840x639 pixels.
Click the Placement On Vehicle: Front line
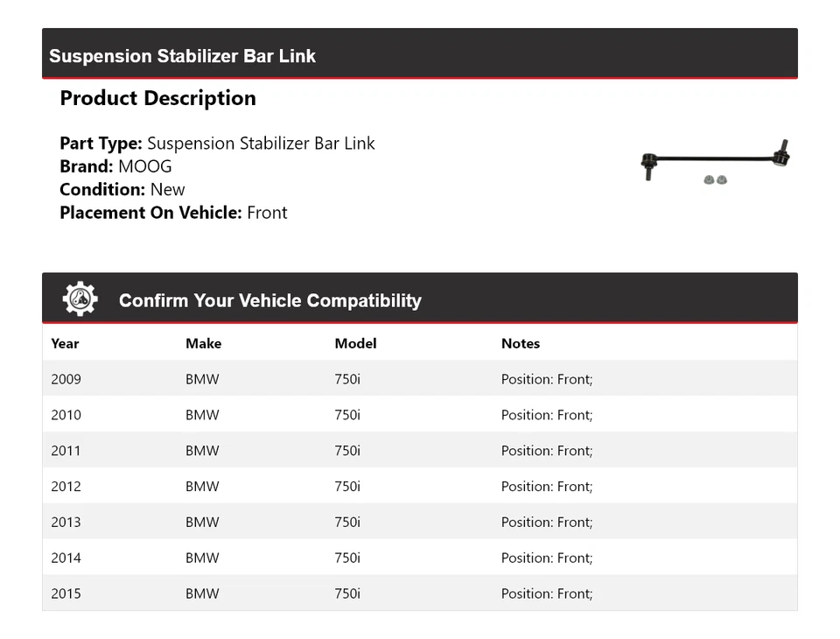coord(173,212)
